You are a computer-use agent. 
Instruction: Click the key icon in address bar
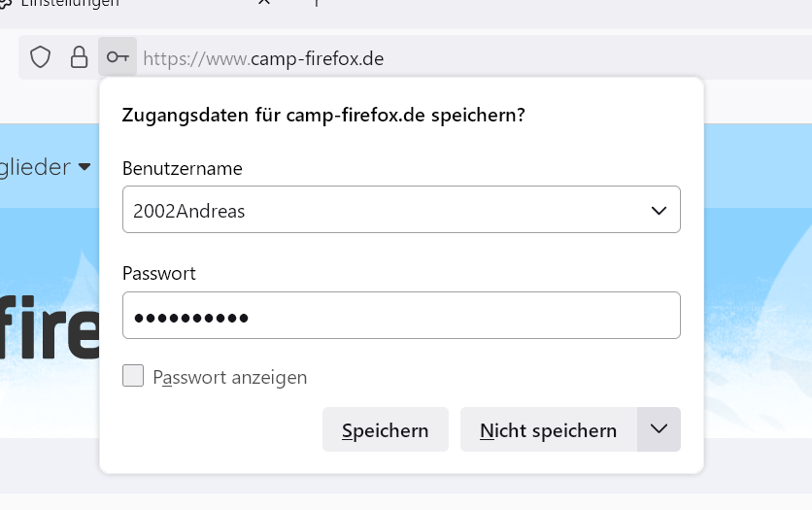click(x=118, y=58)
